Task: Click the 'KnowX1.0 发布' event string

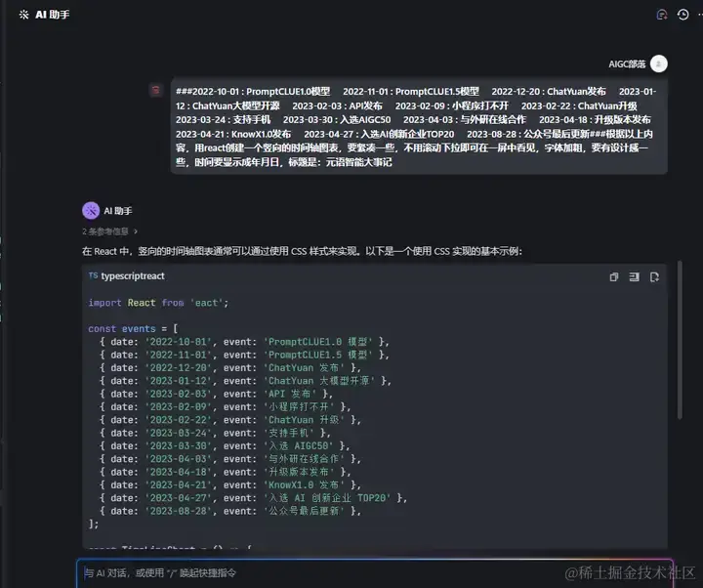Action: [x=304, y=484]
